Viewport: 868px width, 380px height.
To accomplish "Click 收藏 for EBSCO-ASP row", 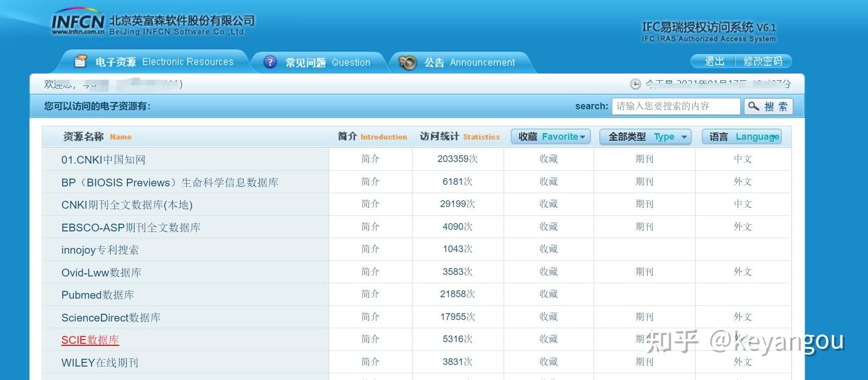I will (549, 227).
